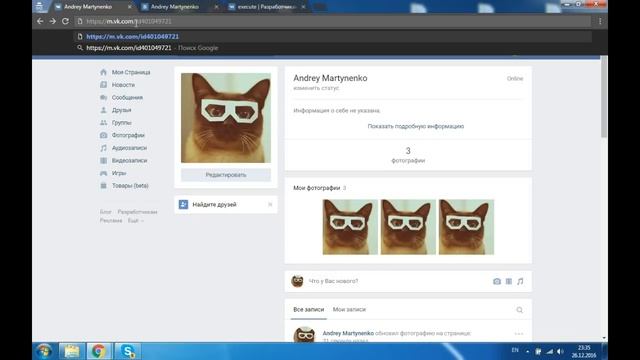Viewport: 640px width, 360px height.
Task: Select the https://m.vk.com/id401049721 suggestion
Action: coord(333,36)
